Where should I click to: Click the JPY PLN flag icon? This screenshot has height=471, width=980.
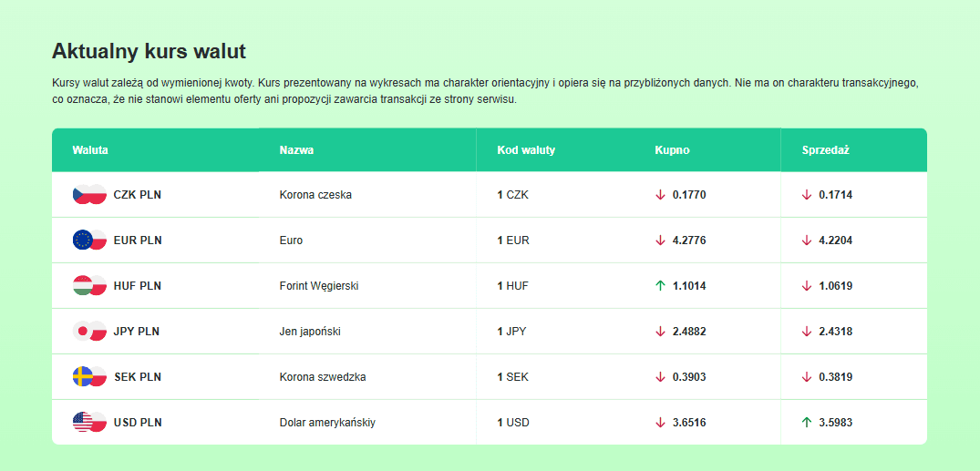coord(89,331)
